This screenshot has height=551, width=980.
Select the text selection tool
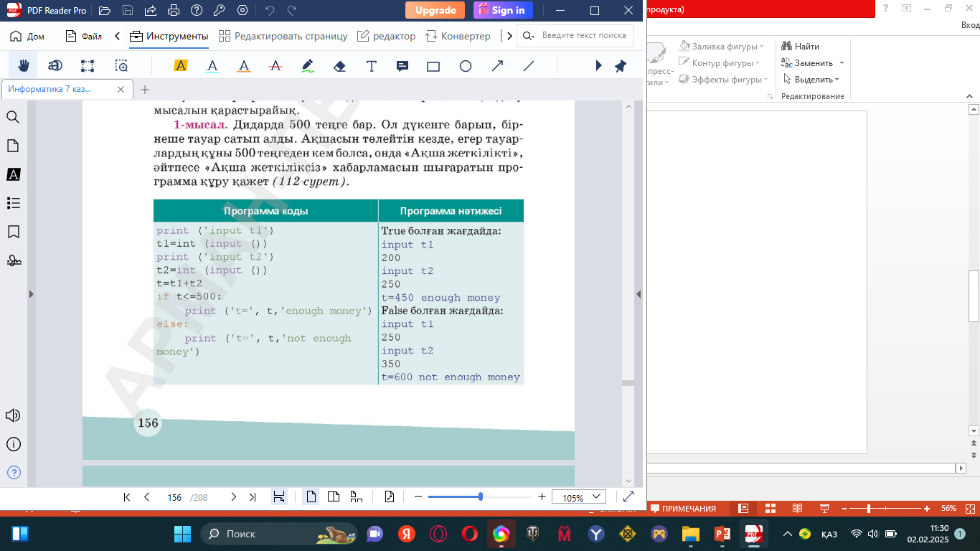tap(55, 66)
